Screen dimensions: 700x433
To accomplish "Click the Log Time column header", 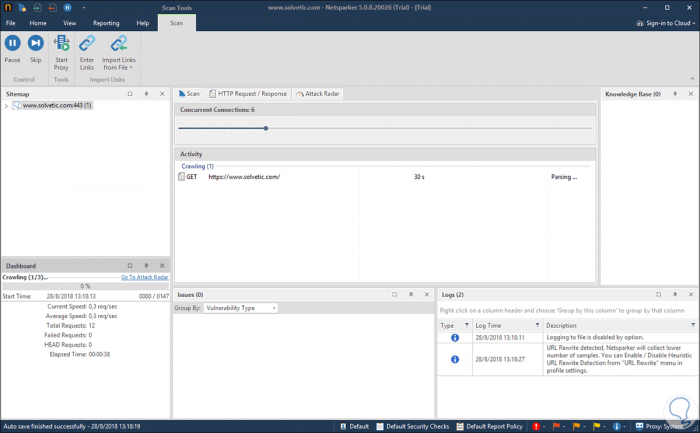I will pos(507,325).
